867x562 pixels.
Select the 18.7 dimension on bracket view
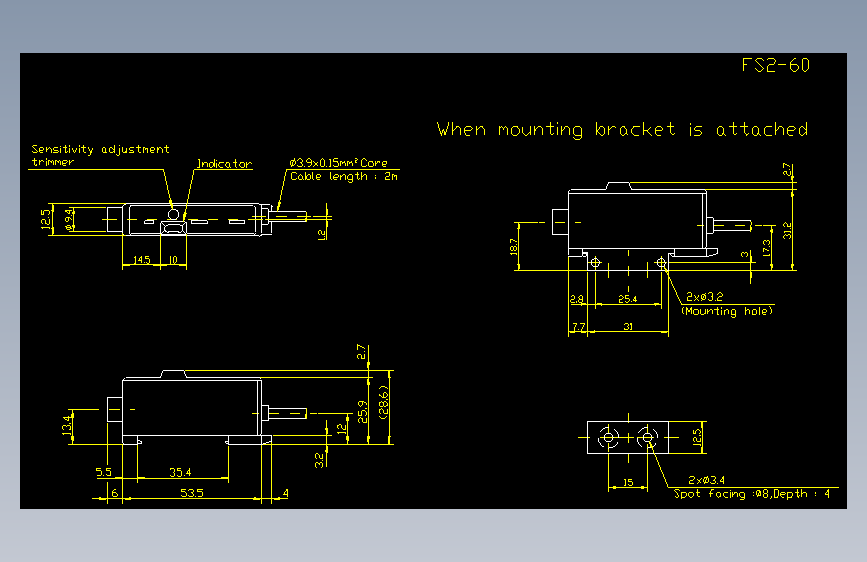point(514,247)
